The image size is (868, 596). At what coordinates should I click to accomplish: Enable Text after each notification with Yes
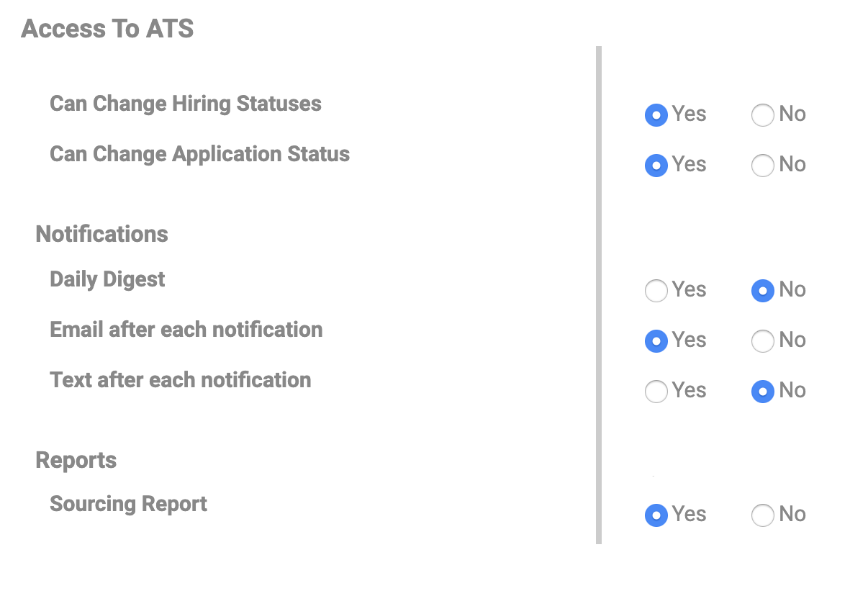pyautogui.click(x=656, y=392)
